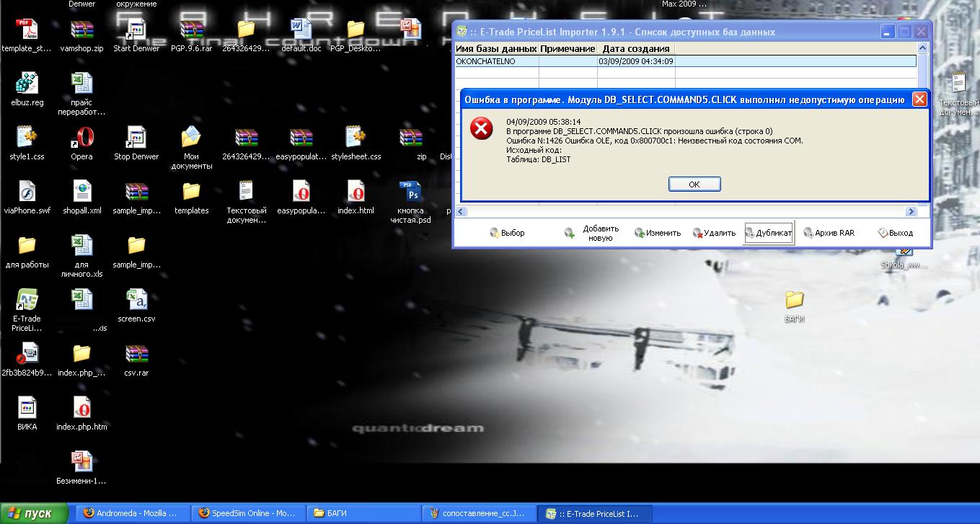Switch to сопоставление_cc taskbar item
The width and height of the screenshot is (980, 524).
click(x=480, y=513)
